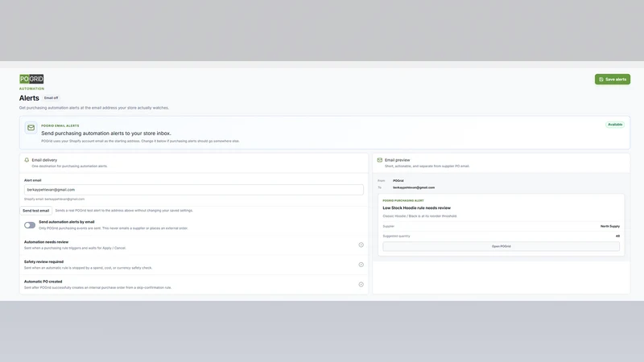Click the 'Classic Hoodie / Black' threshold message

419,216
